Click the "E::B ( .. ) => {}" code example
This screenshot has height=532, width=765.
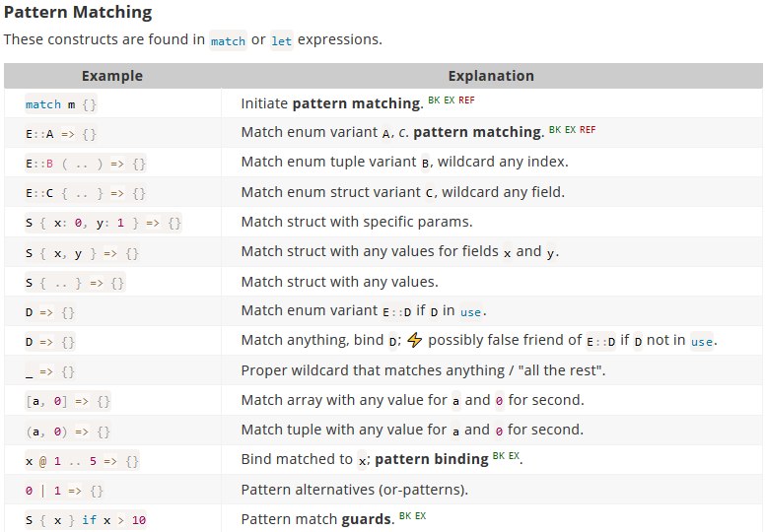click(x=86, y=164)
